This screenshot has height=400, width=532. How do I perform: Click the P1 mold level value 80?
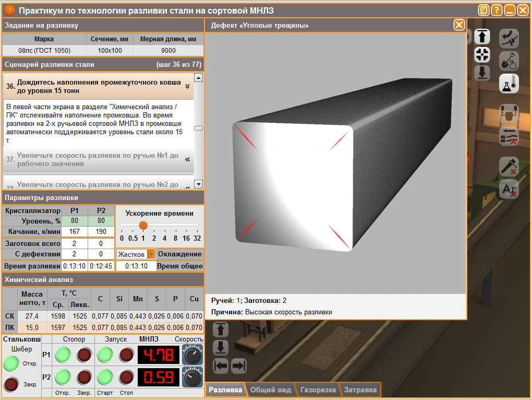(x=74, y=221)
